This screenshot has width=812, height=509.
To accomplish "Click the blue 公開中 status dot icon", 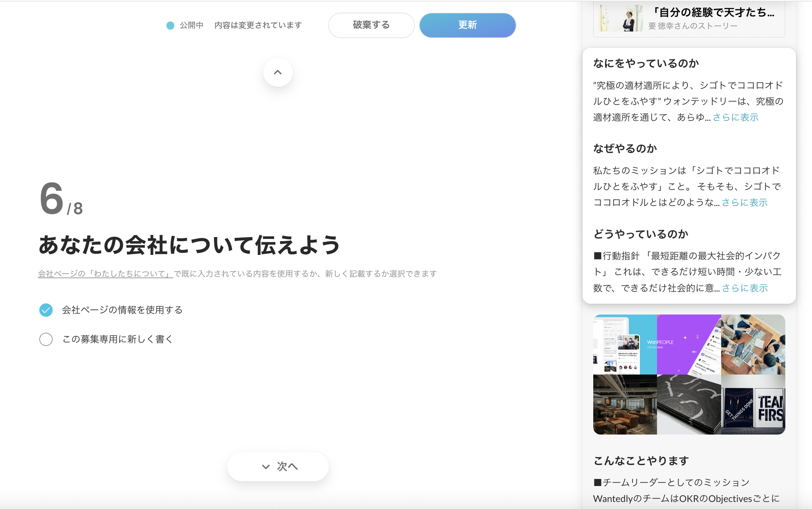I will click(170, 25).
